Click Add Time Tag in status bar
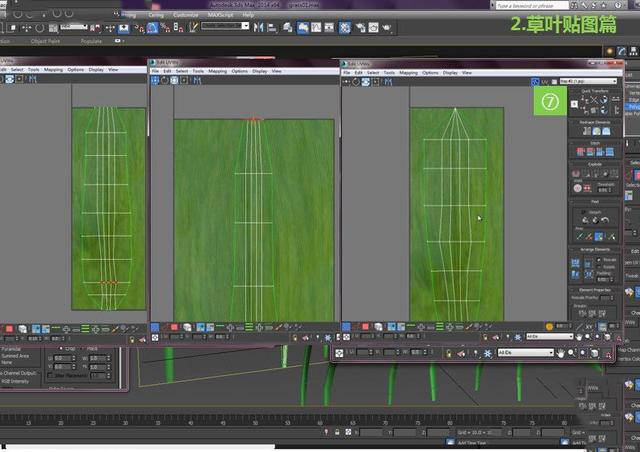Screen dimensions: 640x452 472,443
